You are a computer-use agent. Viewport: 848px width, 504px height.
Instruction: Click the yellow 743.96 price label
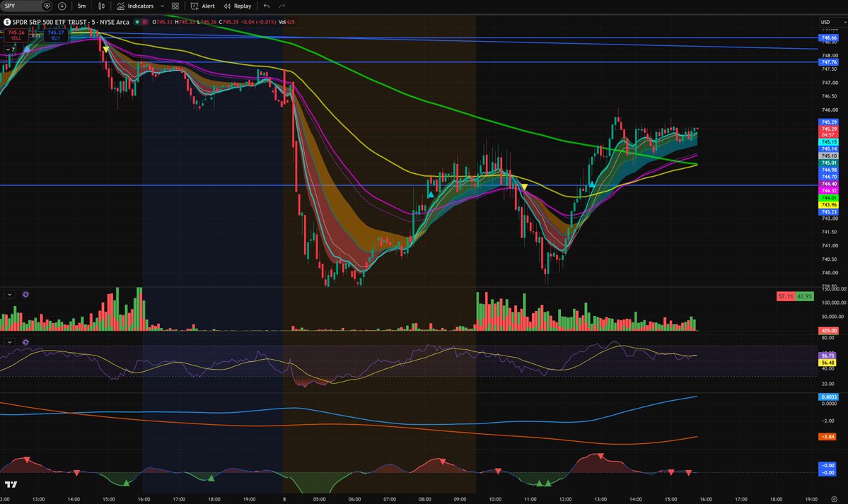point(828,205)
